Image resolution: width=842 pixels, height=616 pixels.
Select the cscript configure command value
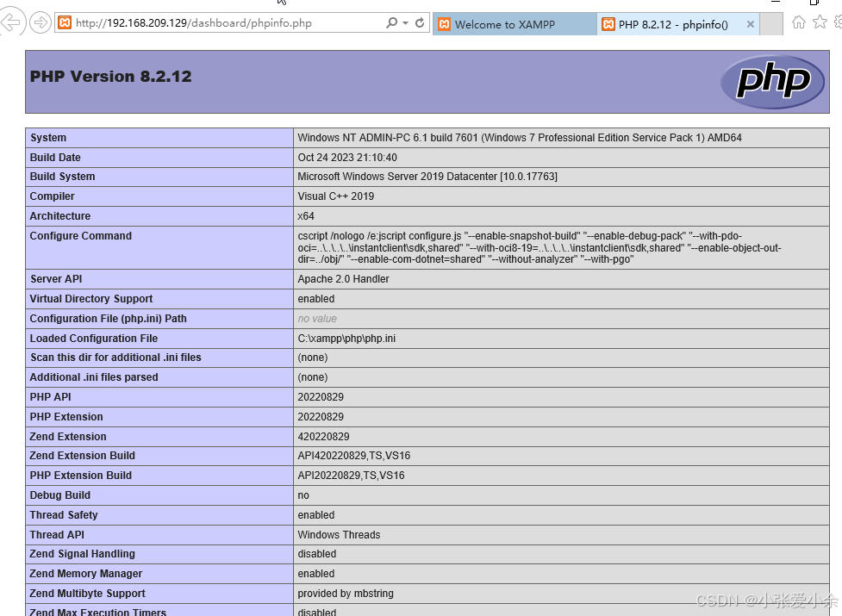pos(540,247)
